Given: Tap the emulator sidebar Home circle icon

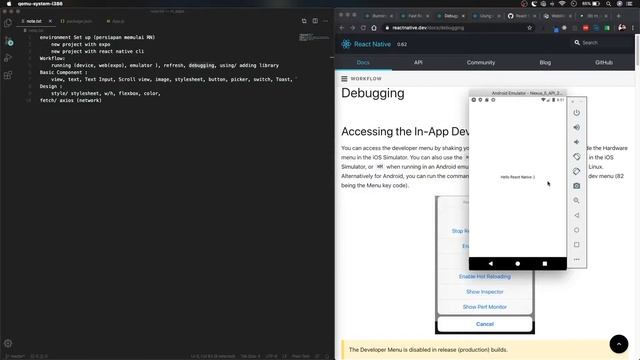Looking at the screenshot, I should [576, 230].
